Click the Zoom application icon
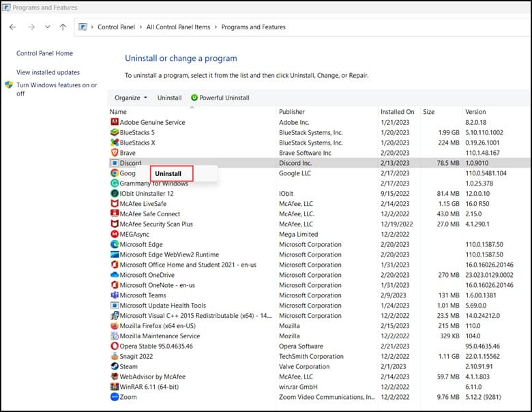The height and width of the screenshot is (412, 532). (114, 397)
